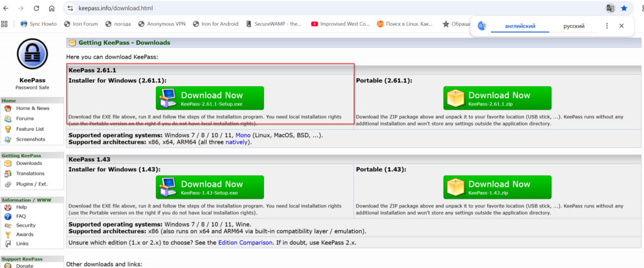Reload the page with the refresh icon
The width and height of the screenshot is (644, 268).
[x=36, y=8]
